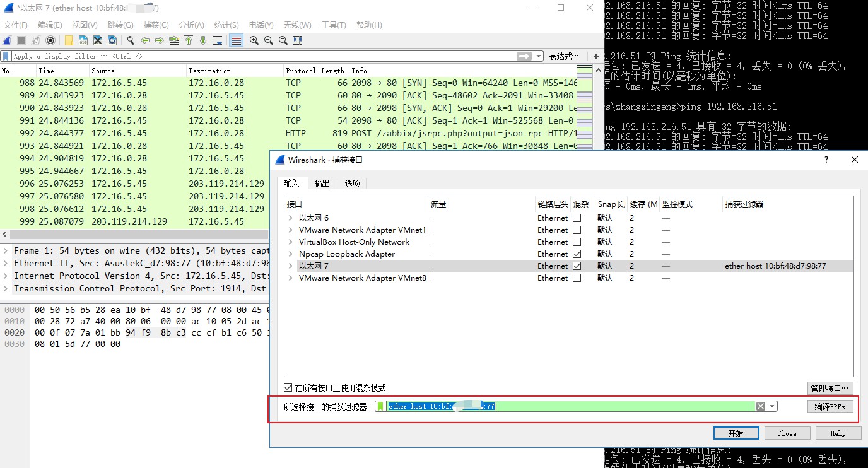Toggle packet colorization icon
This screenshot has width=868, height=468.
tap(236, 40)
